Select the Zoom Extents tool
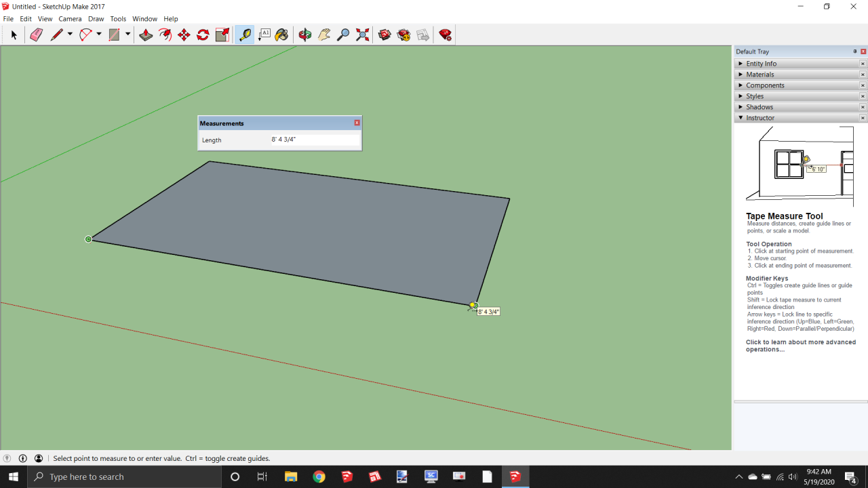 tap(362, 35)
